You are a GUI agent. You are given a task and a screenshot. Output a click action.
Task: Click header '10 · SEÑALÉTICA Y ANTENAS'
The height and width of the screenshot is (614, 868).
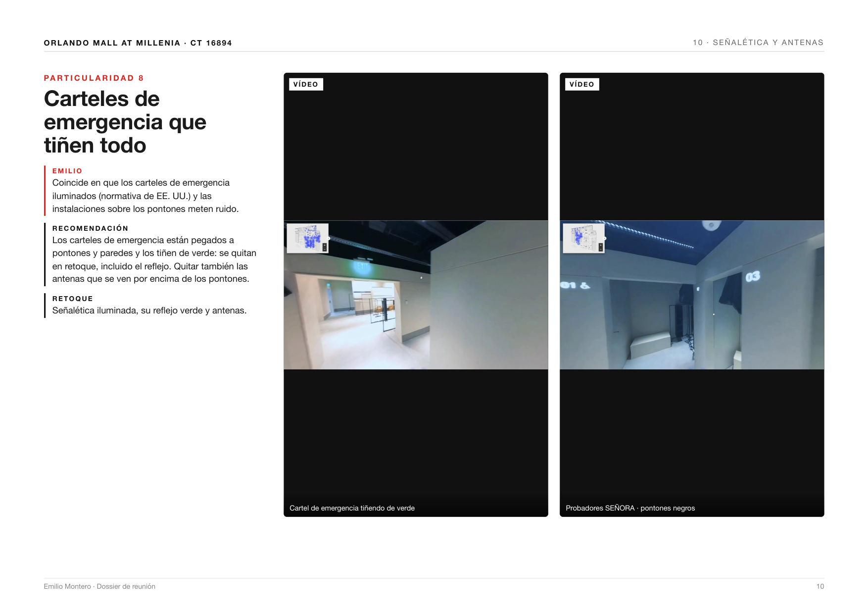point(758,43)
